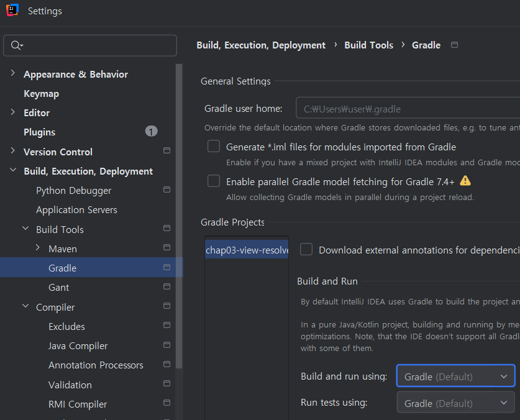Screen dimensions: 520x420
Task: Open Application Servers settings page
Action: click(76, 210)
